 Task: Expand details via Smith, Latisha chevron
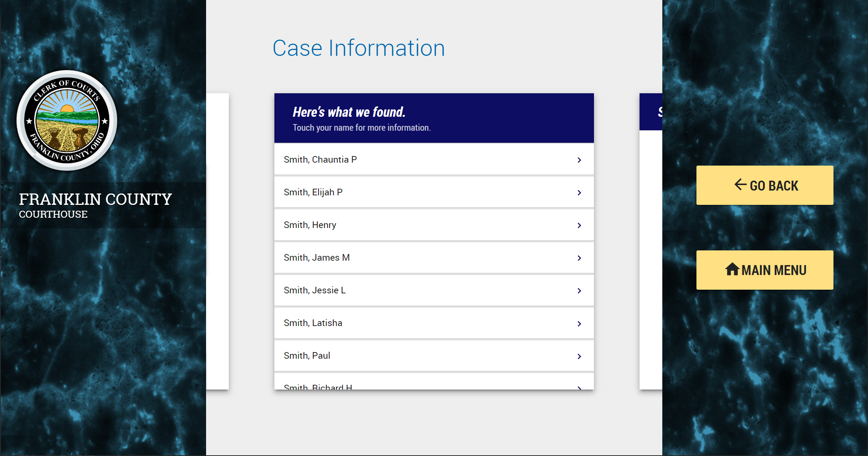579,323
